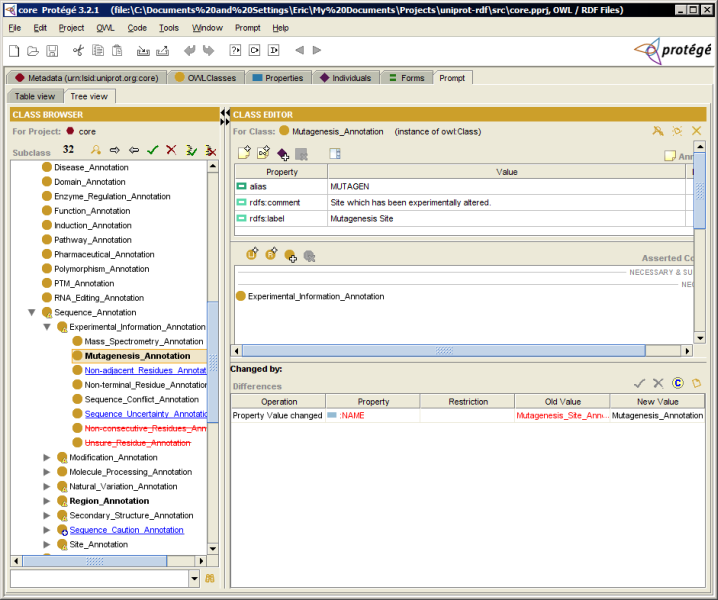Accept change with the green checkmark
This screenshot has height=600, width=718.
tap(152, 150)
